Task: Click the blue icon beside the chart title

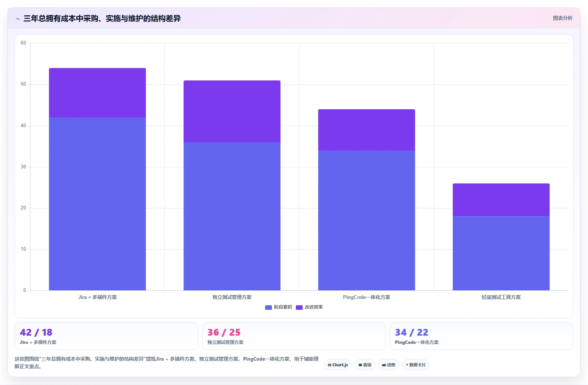Action: 18,19
